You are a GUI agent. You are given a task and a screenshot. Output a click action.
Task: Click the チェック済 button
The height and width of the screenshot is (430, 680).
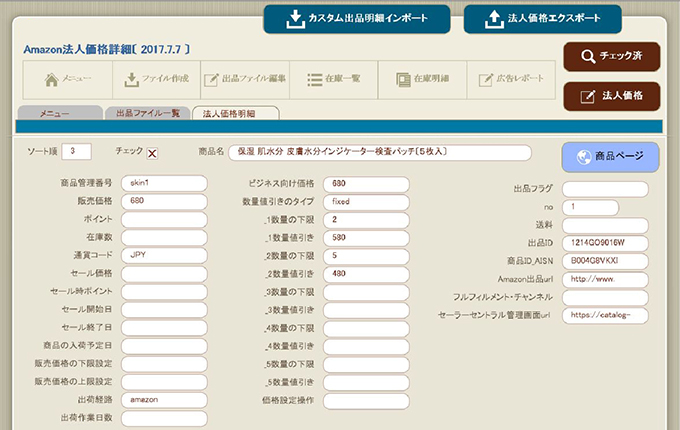point(611,56)
